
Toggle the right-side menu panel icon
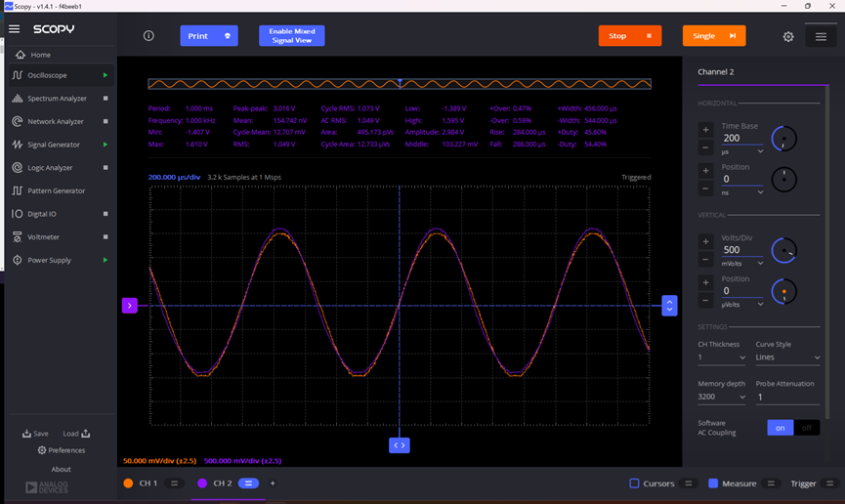[821, 36]
